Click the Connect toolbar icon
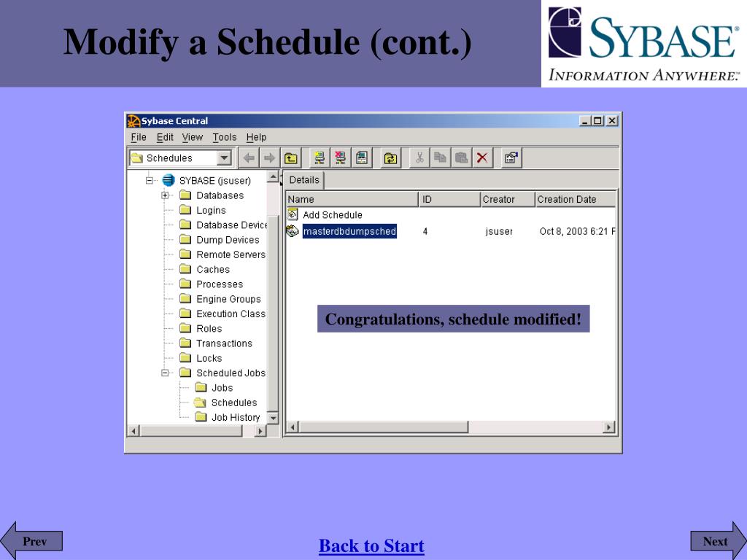The width and height of the screenshot is (747, 560). pos(320,158)
